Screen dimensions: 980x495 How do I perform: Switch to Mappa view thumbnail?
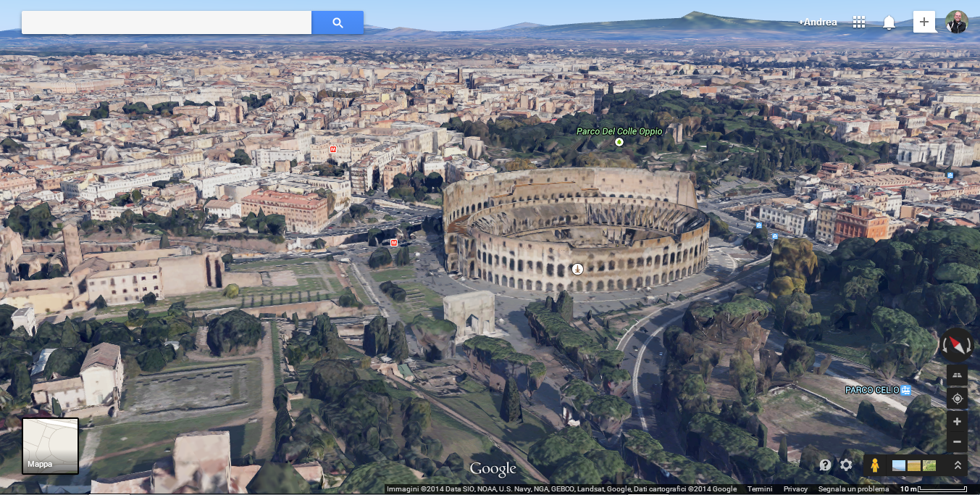(50, 446)
